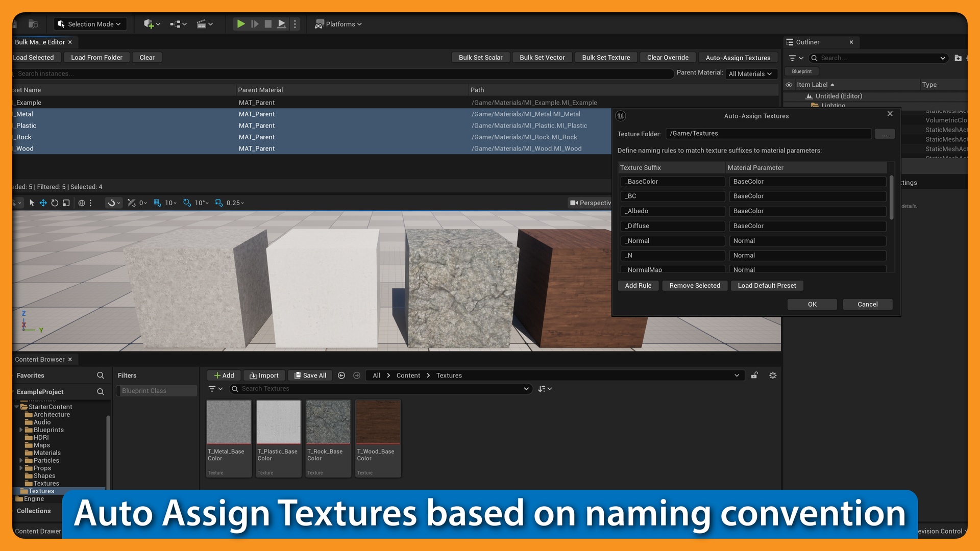Click the Outliner add folder icon
The image size is (980, 551).
click(x=958, y=58)
